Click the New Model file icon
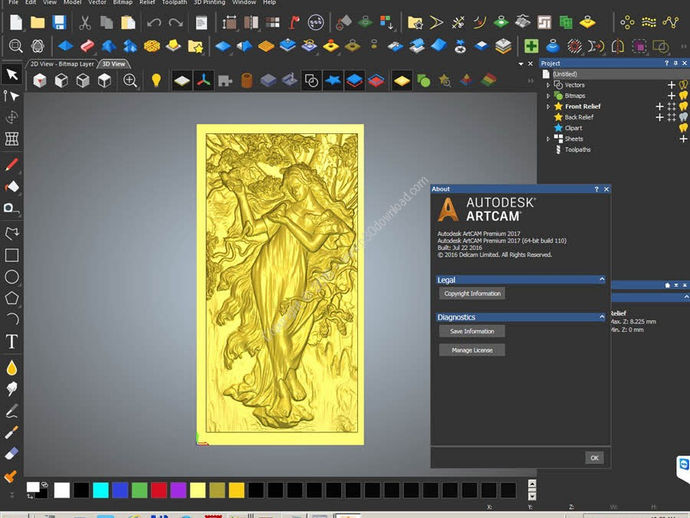Image resolution: width=690 pixels, height=518 pixels. (16, 22)
